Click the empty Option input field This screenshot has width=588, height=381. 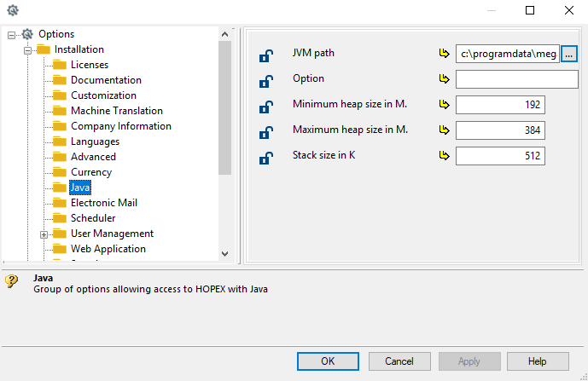[517, 79]
